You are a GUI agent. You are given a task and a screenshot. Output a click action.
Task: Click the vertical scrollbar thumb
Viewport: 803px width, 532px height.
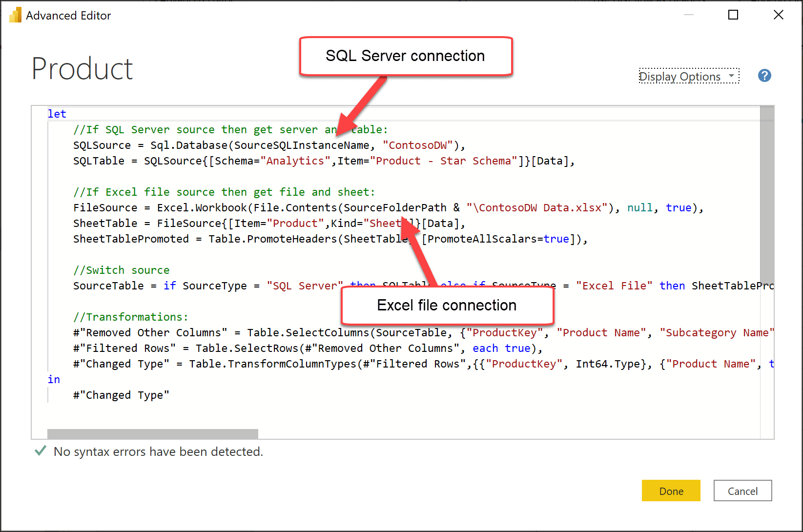(767, 195)
